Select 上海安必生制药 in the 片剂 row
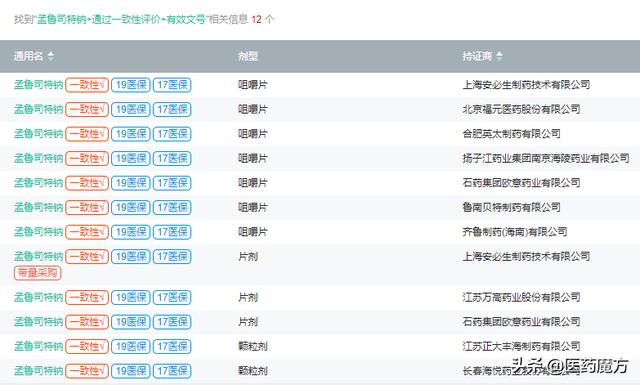640x385 pixels. click(x=526, y=256)
